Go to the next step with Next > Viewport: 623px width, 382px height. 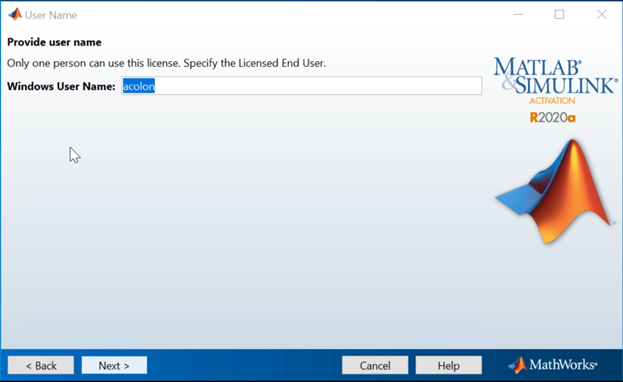pyautogui.click(x=114, y=365)
